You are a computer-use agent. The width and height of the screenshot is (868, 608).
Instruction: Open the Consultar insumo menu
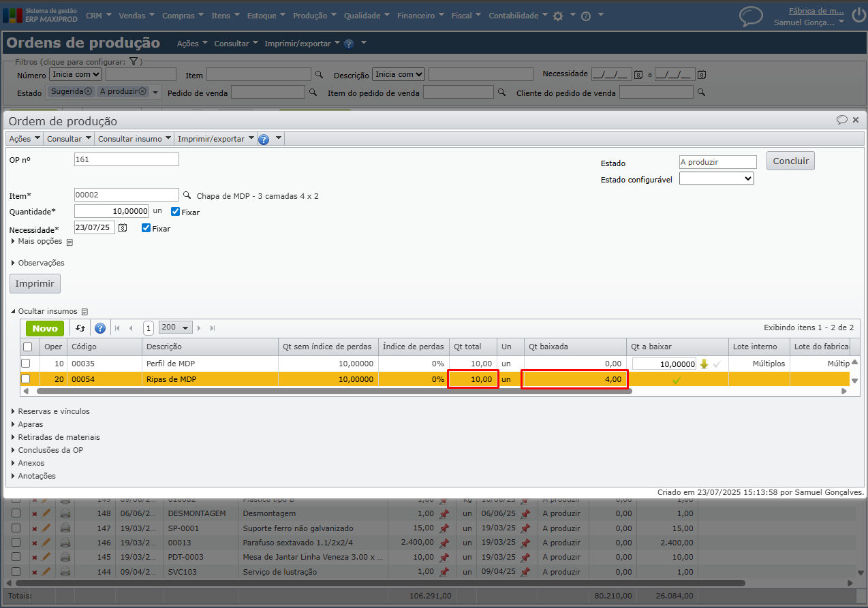pos(134,139)
